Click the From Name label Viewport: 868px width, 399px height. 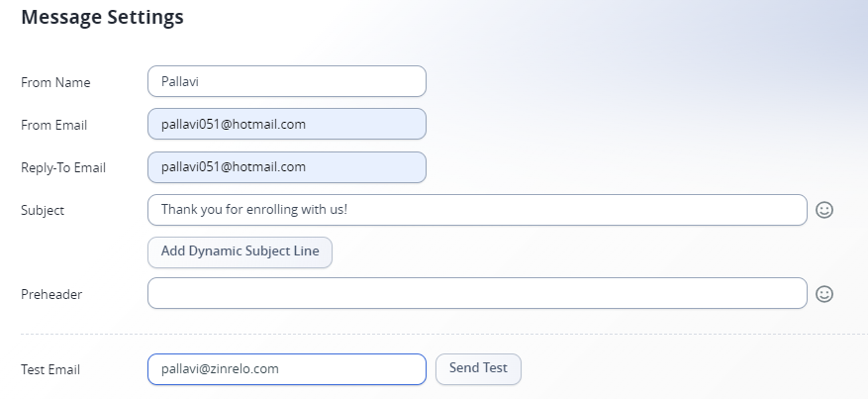point(55,82)
